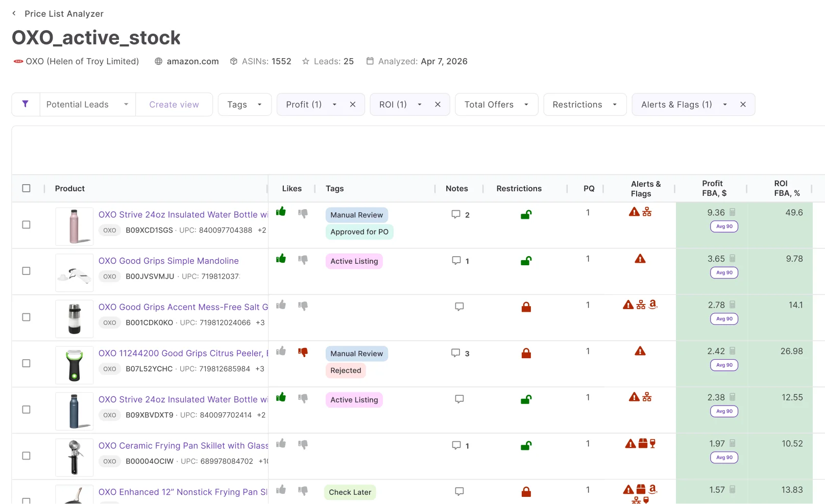Viewport: 825px width, 504px height.
Task: Click locked restriction icon for OXO Accent Mess-Free Salt
Action: (526, 307)
